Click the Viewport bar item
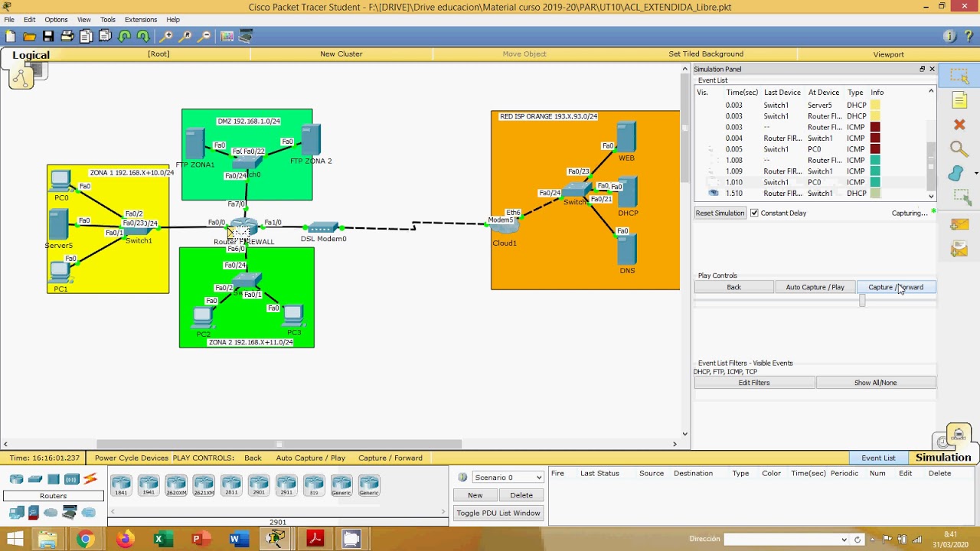 [x=889, y=54]
